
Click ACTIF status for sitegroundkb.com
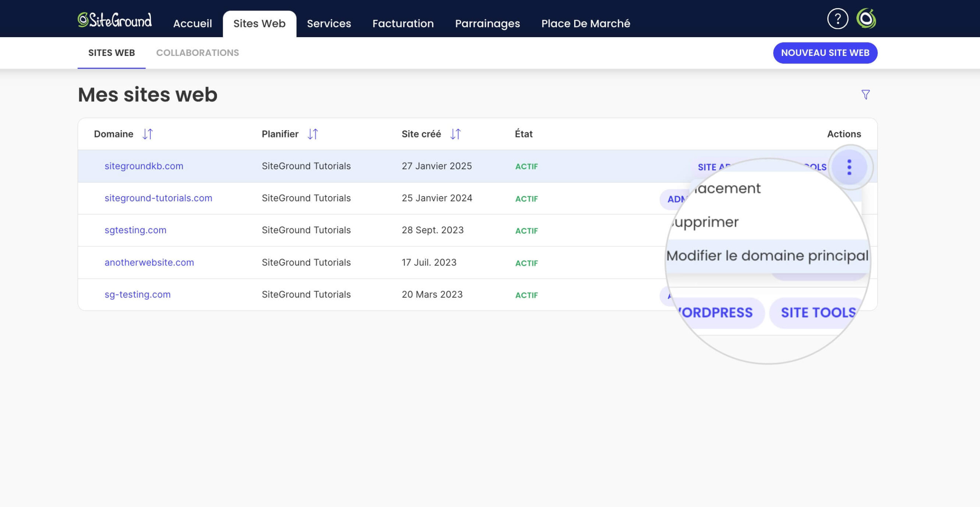click(526, 167)
